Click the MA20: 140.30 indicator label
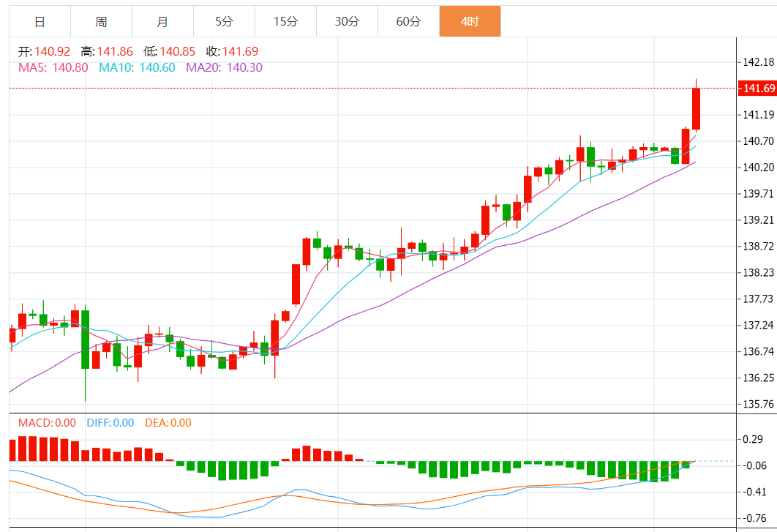This screenshot has height=532, width=777. (224, 67)
